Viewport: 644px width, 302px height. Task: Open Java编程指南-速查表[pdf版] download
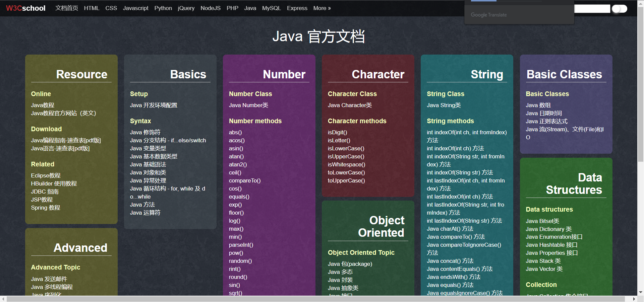pyautogui.click(x=66, y=140)
